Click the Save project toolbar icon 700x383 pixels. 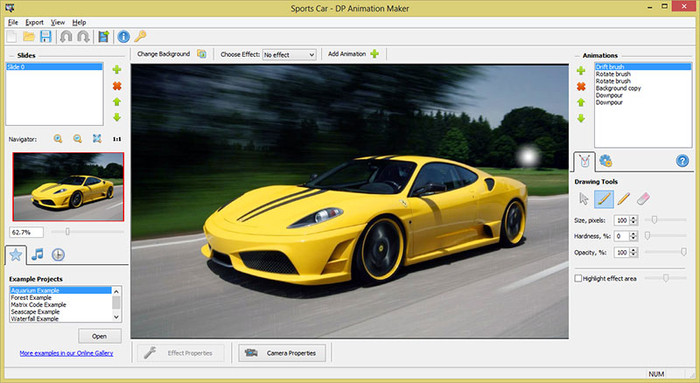click(x=46, y=37)
